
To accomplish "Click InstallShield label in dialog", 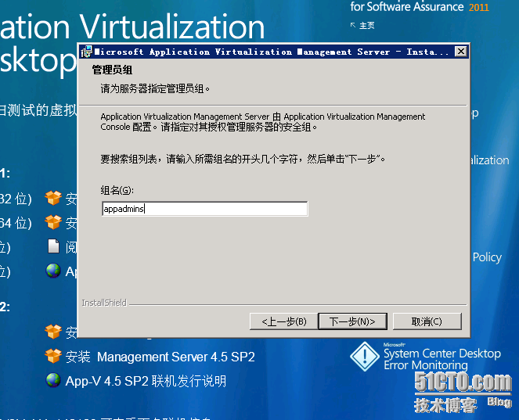I will 104,303.
